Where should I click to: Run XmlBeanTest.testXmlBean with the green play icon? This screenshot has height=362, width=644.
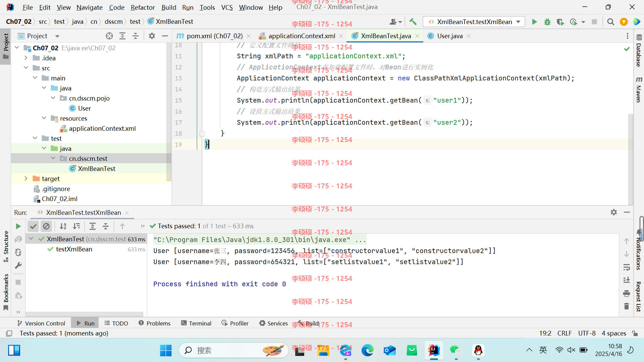point(534,22)
